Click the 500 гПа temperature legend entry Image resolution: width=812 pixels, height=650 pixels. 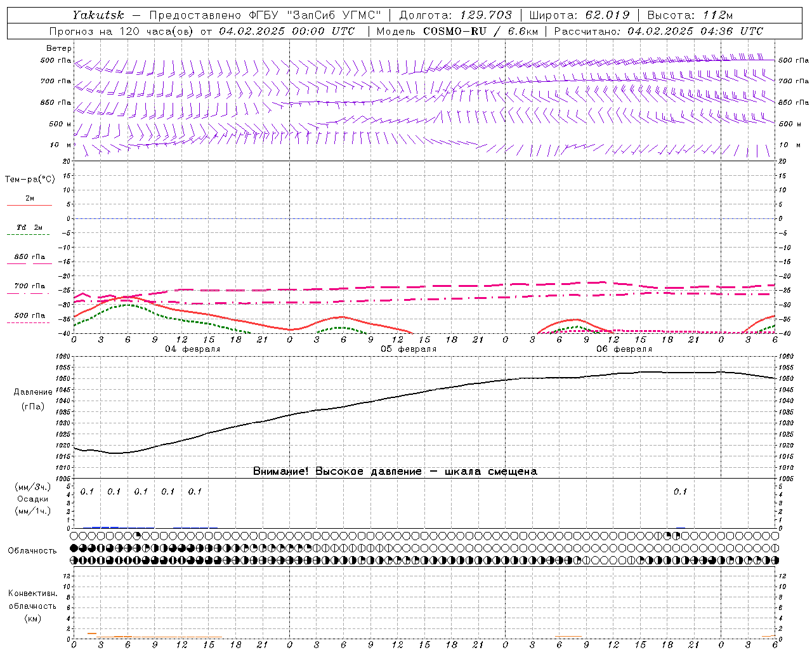coord(30,315)
